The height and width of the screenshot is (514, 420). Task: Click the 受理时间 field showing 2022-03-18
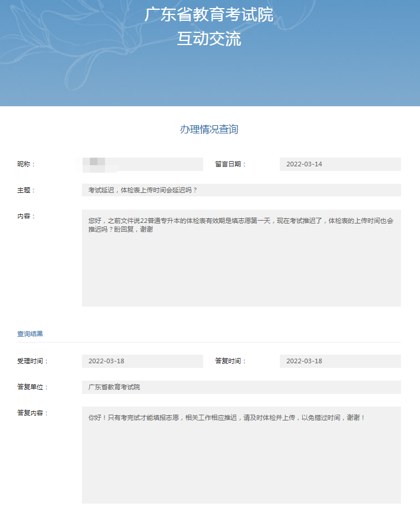click(142, 361)
